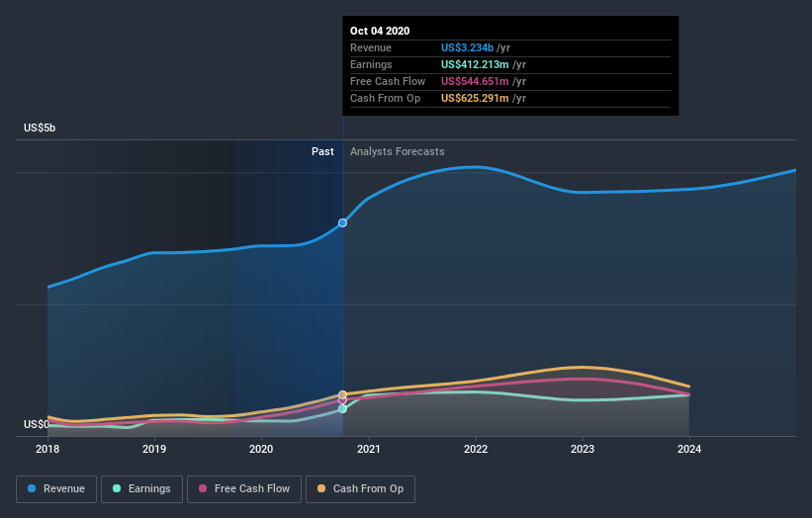Select the Cash From Op data point marker
Viewport: 812px width, 518px height.
[x=343, y=394]
